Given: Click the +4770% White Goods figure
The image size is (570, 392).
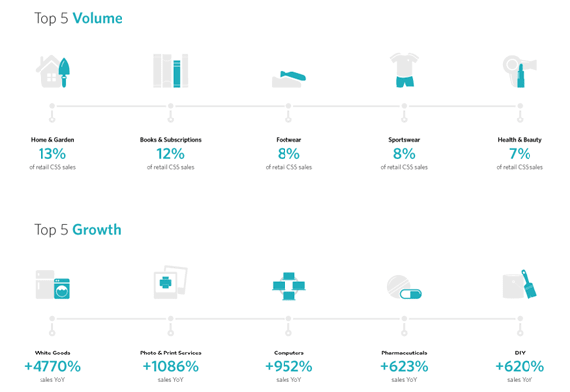Looking at the screenshot, I should tap(52, 367).
